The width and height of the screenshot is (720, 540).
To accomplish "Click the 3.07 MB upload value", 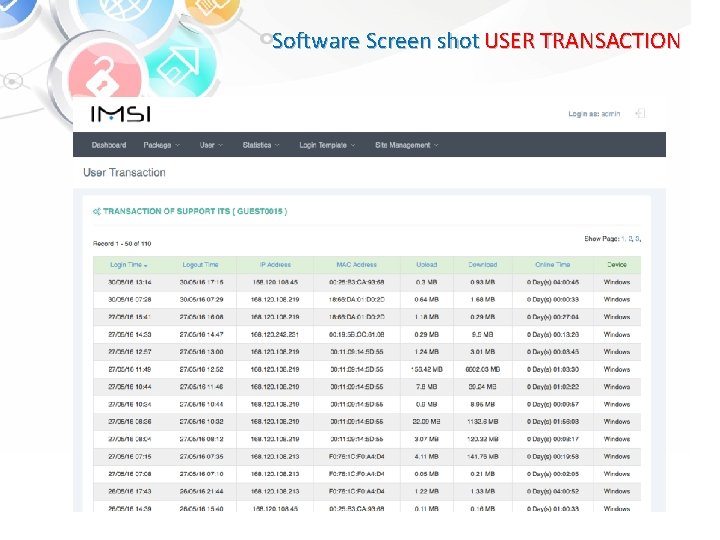I will pos(427,439).
